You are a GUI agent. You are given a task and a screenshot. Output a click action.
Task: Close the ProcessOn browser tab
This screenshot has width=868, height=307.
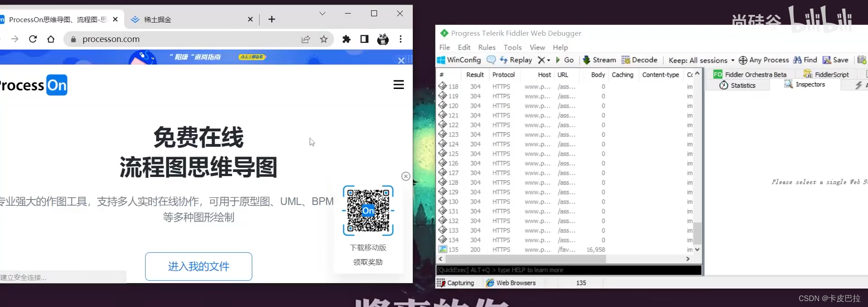click(115, 19)
